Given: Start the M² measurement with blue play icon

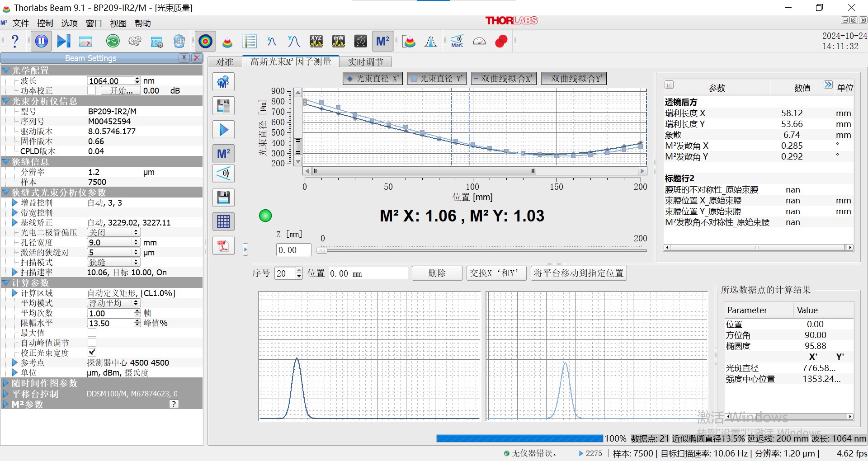Looking at the screenshot, I should [x=224, y=130].
